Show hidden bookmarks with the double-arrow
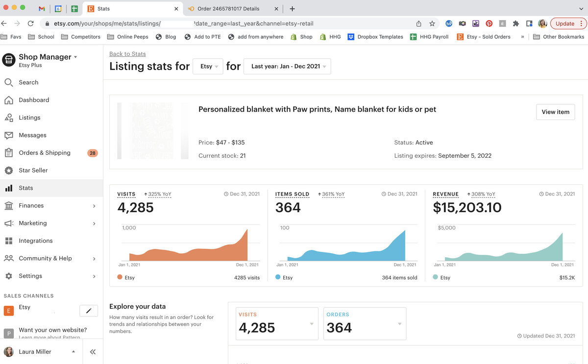Viewport: 588px width, 364px height. (522, 37)
